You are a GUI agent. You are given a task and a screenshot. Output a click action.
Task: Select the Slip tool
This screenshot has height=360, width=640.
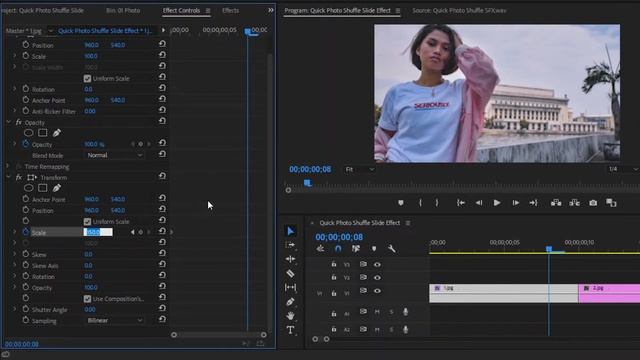point(290,287)
